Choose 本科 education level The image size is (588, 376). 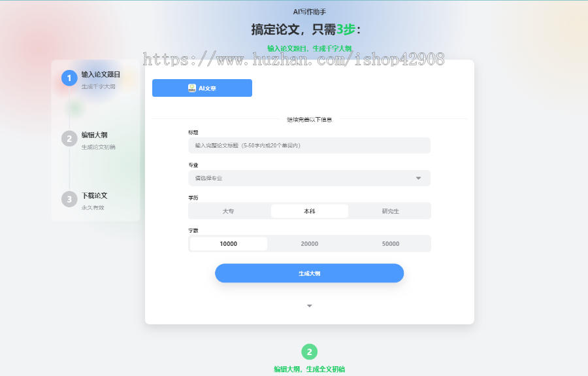[x=310, y=211]
